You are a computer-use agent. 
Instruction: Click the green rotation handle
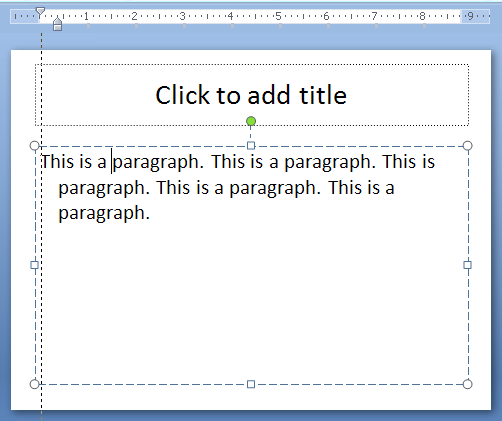point(251,121)
